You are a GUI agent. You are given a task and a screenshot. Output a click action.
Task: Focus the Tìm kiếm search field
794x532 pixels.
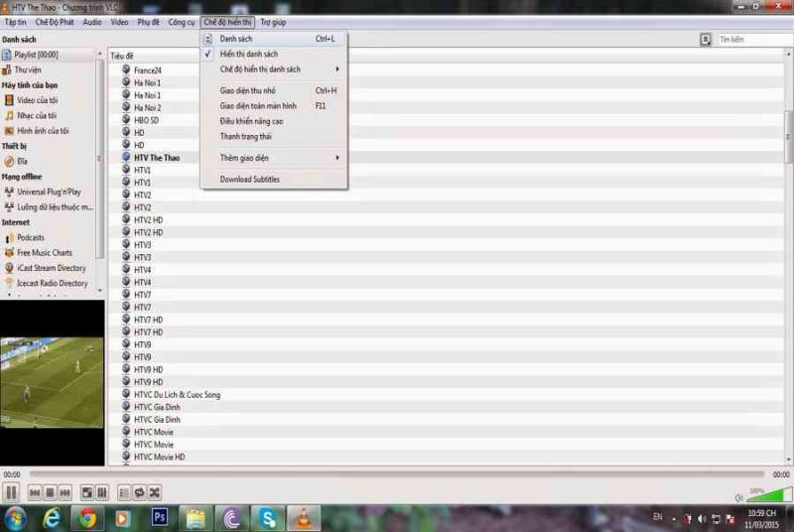pyautogui.click(x=754, y=40)
